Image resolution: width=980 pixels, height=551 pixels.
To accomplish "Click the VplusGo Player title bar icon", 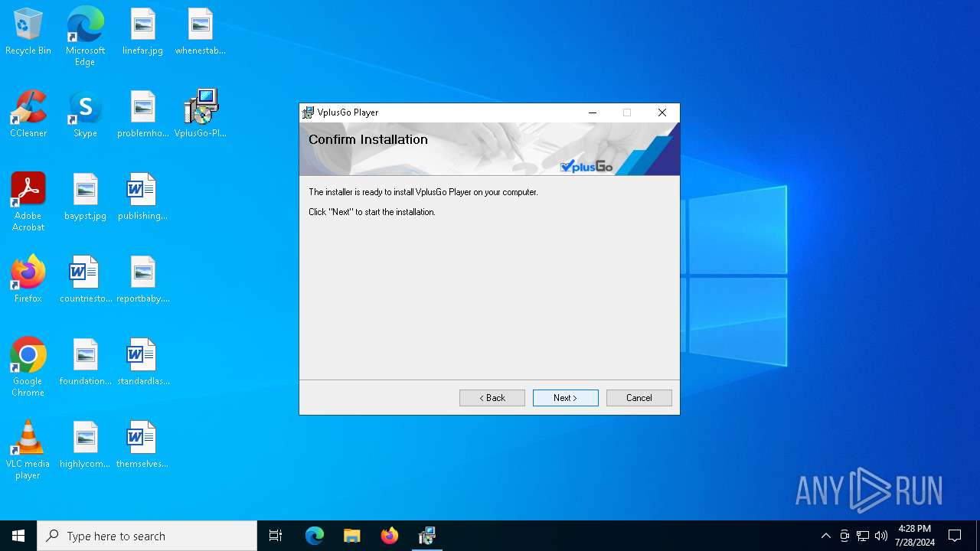I will coord(308,112).
